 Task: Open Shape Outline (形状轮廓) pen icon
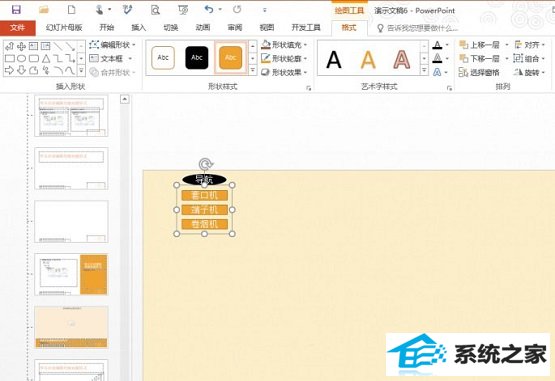click(x=266, y=58)
